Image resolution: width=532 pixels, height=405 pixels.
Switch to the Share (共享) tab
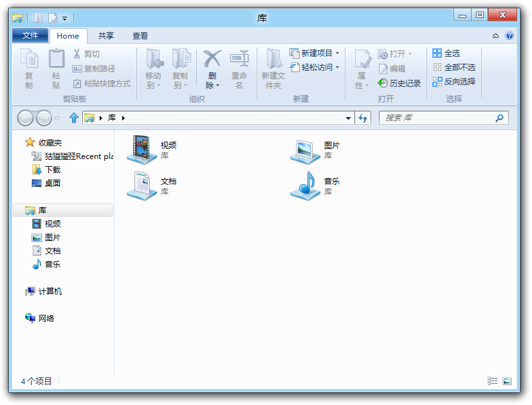click(106, 35)
